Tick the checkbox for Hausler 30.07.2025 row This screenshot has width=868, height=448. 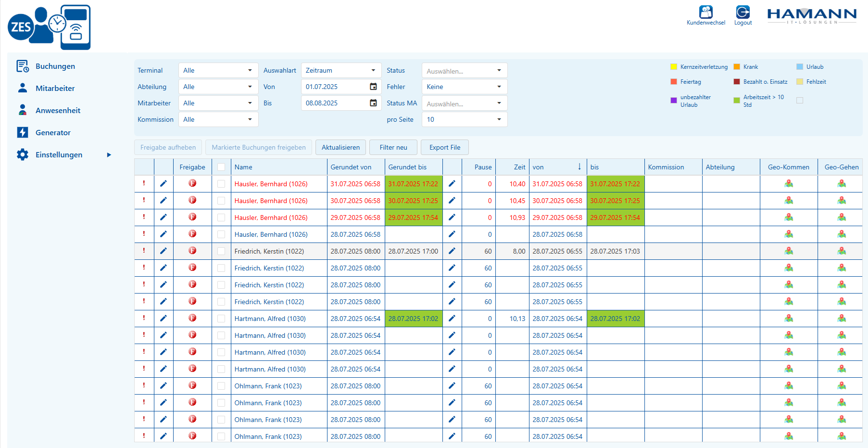tap(221, 201)
